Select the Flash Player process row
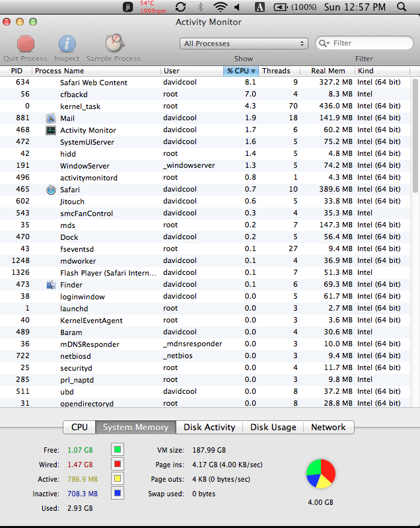The image size is (420, 528). [x=205, y=273]
